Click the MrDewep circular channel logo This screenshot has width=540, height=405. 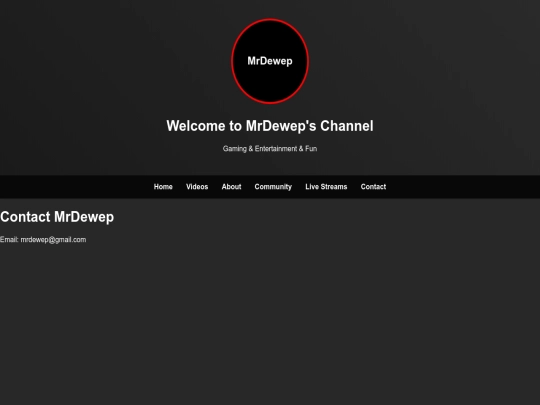pyautogui.click(x=270, y=61)
